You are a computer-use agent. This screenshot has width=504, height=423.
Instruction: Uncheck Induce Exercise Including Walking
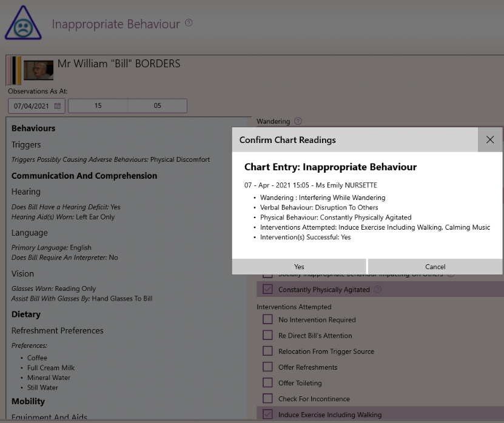coord(267,414)
